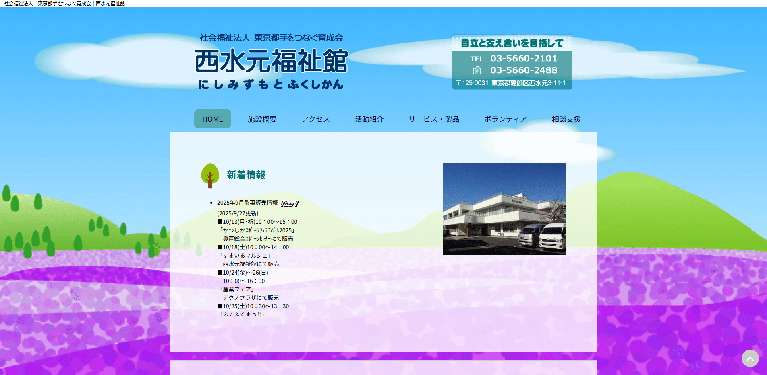Click the TEL 03-5660-2101 phone number

point(523,58)
